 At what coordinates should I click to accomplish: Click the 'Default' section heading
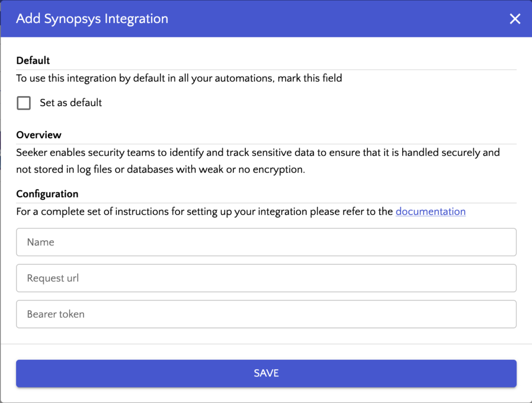tap(33, 60)
